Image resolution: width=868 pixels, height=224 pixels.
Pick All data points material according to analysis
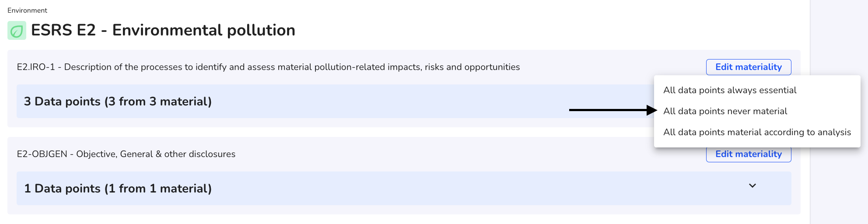(x=757, y=132)
